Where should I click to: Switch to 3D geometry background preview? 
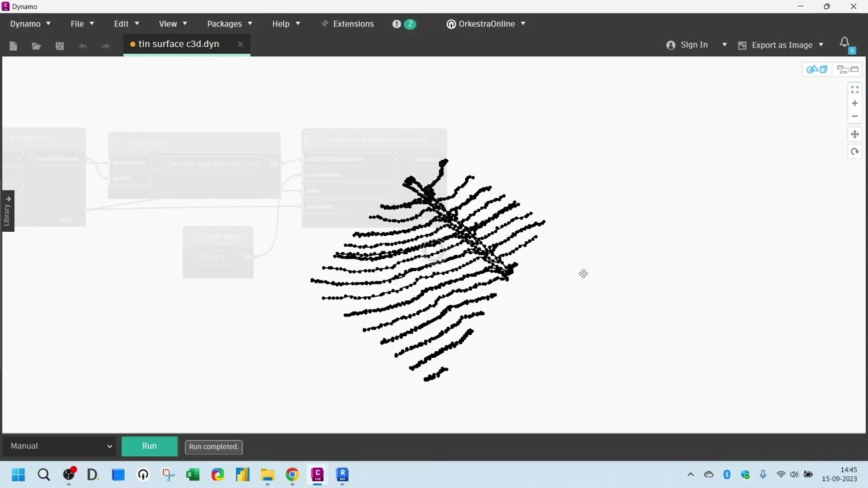817,69
